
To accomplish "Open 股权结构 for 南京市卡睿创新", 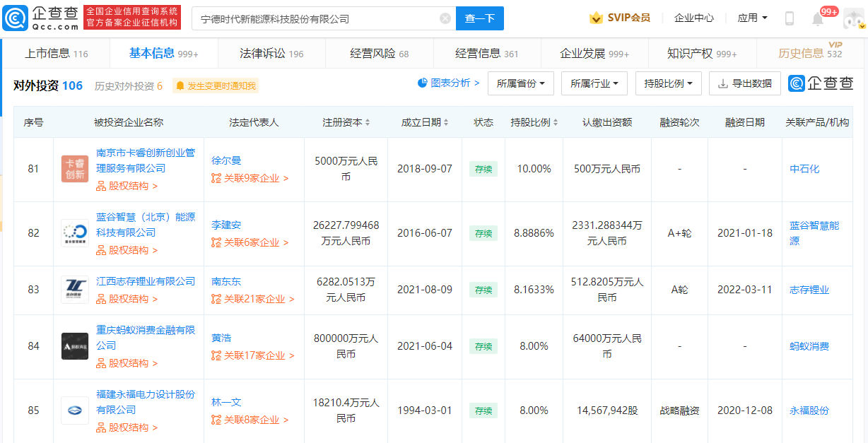I will pyautogui.click(x=127, y=187).
